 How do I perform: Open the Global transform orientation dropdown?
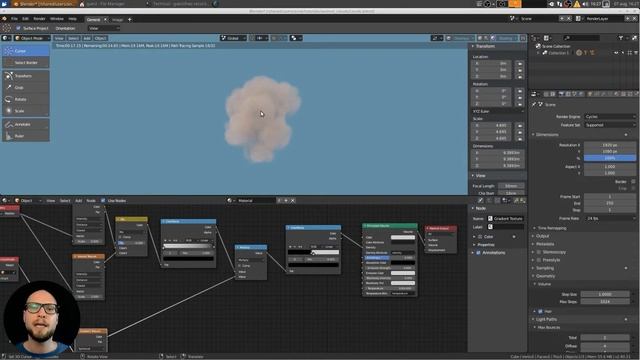click(233, 38)
